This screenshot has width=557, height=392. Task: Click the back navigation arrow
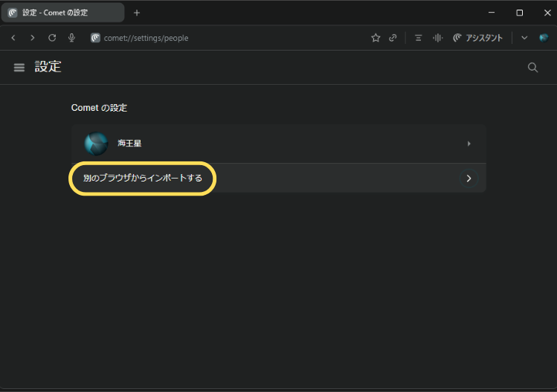point(13,38)
